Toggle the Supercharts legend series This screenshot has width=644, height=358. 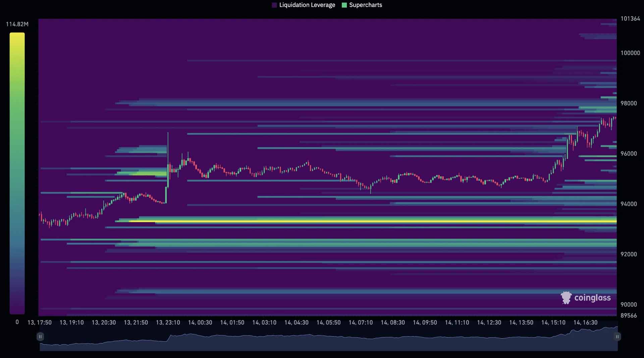tap(362, 5)
